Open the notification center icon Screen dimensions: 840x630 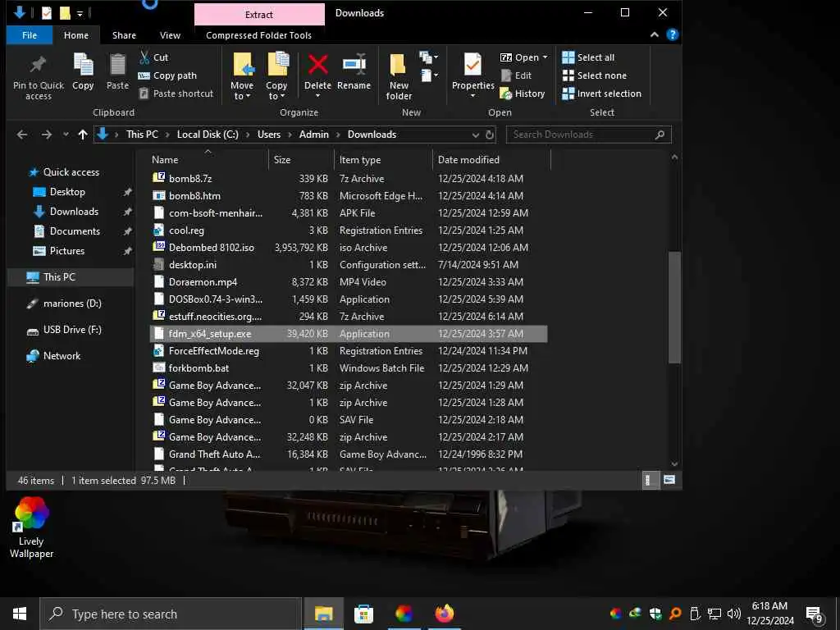[814, 614]
